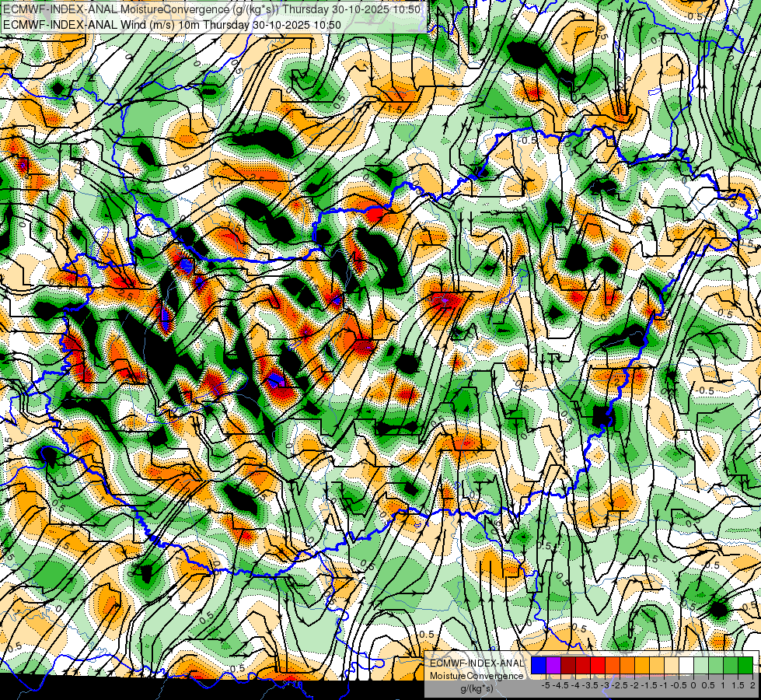
Task: Click the -2 tick label on legend scale
Action: 634,685
